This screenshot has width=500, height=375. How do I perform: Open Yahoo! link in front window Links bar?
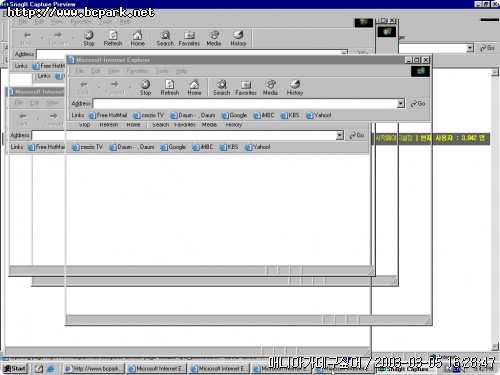[x=319, y=115]
